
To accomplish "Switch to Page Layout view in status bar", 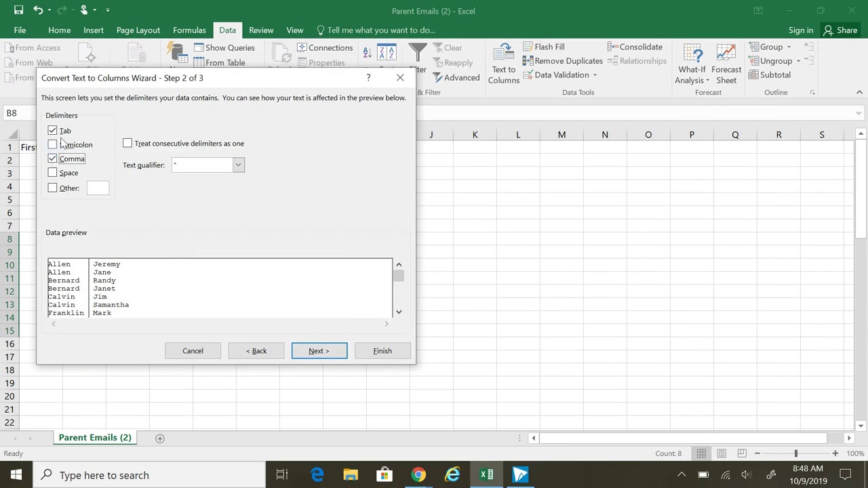I will click(x=722, y=453).
